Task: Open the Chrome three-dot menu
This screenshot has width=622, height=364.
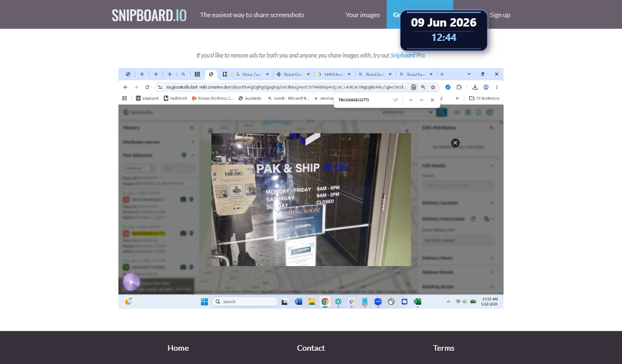Action: (x=496, y=87)
